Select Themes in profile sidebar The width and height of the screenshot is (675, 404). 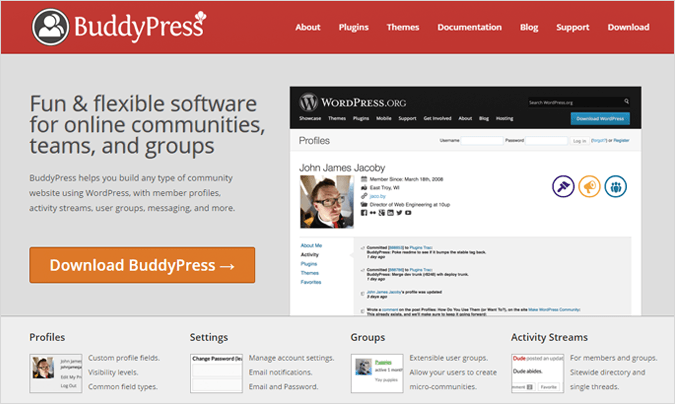(310, 273)
